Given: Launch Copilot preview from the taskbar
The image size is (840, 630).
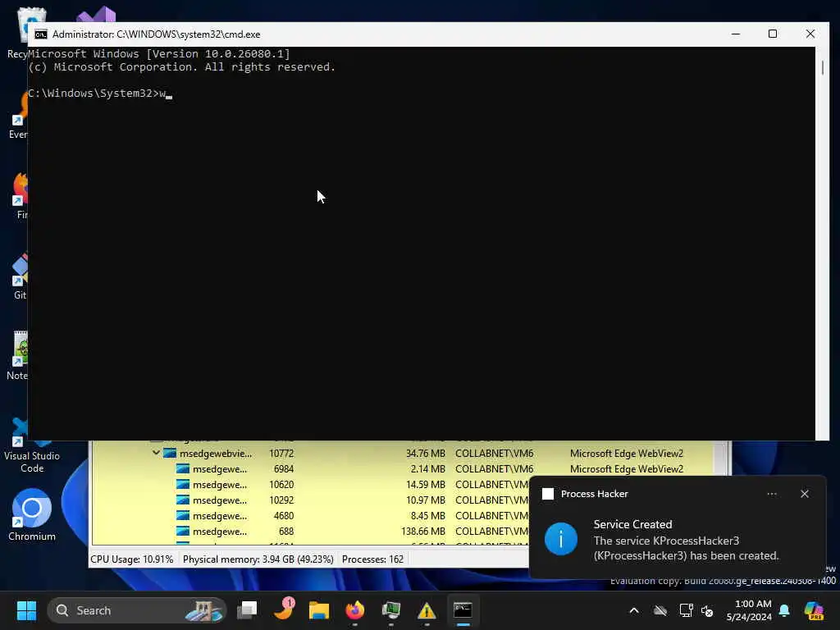Looking at the screenshot, I should (x=814, y=610).
